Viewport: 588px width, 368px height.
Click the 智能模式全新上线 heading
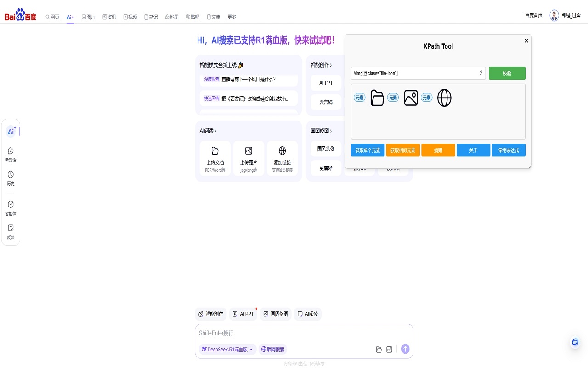click(221, 65)
